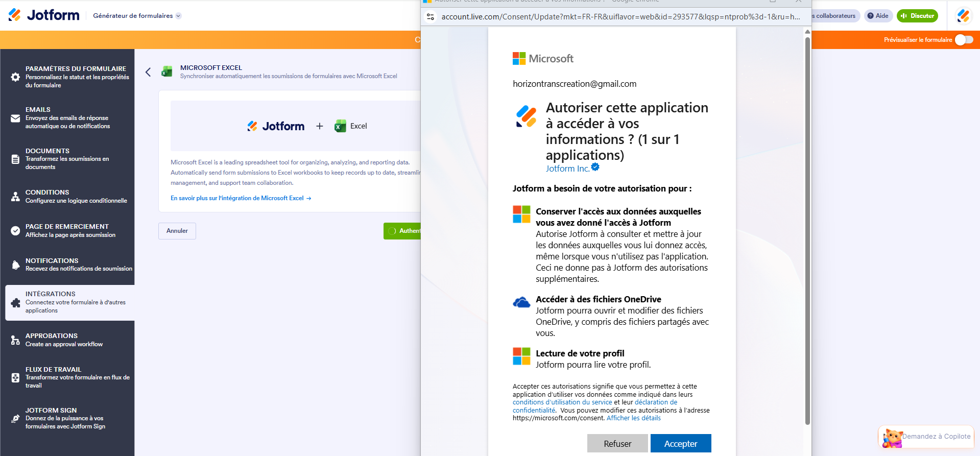Open JOTFORM SIGN menu entry
Screen dimensions: 980x456
[67, 418]
